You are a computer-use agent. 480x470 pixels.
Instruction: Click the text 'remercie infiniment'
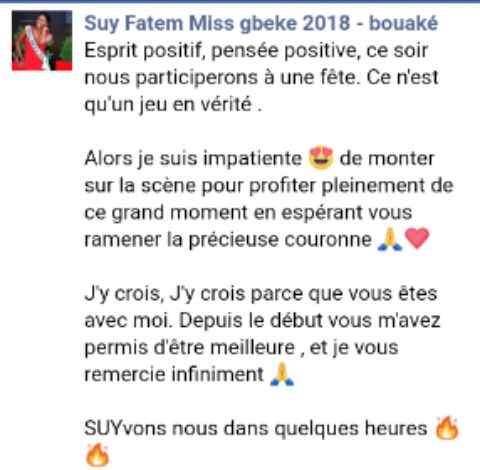click(174, 374)
